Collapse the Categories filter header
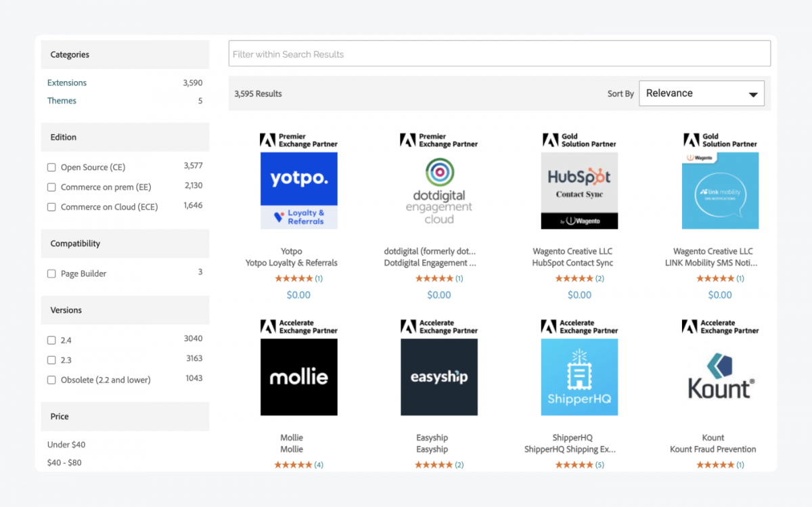The image size is (812, 507). 125,55
